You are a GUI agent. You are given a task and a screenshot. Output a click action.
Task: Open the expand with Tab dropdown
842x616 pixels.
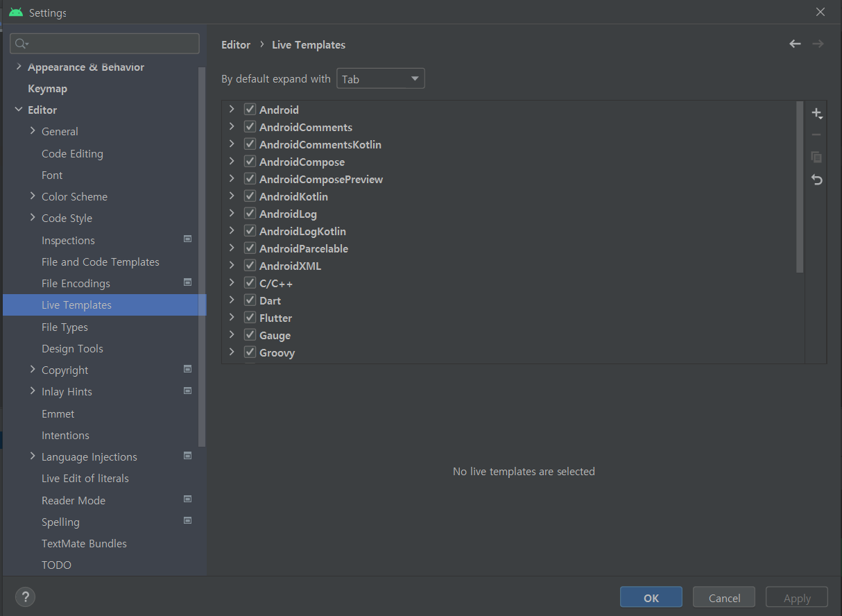(381, 79)
